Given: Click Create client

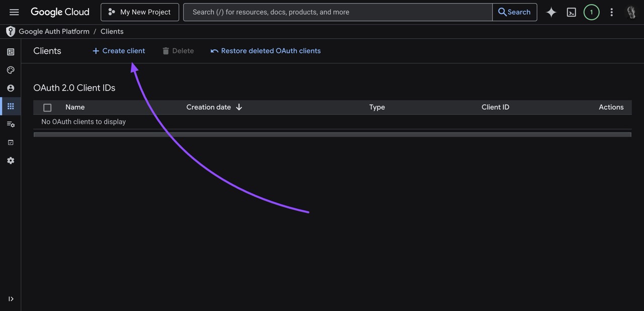Looking at the screenshot, I should (118, 50).
